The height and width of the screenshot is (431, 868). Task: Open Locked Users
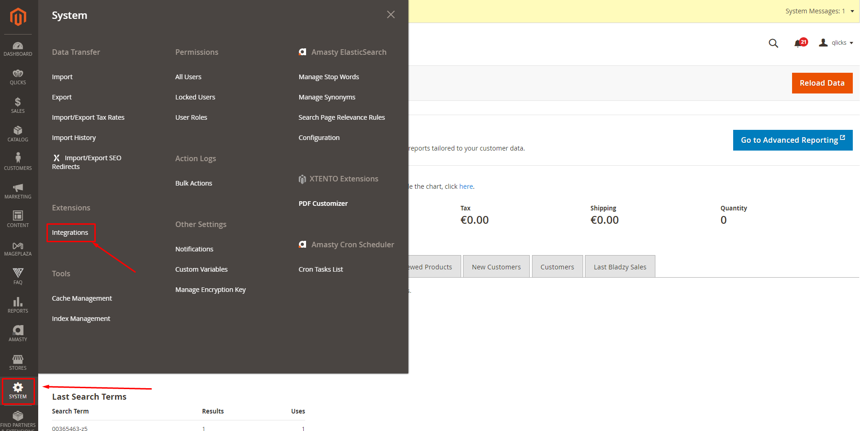195,97
